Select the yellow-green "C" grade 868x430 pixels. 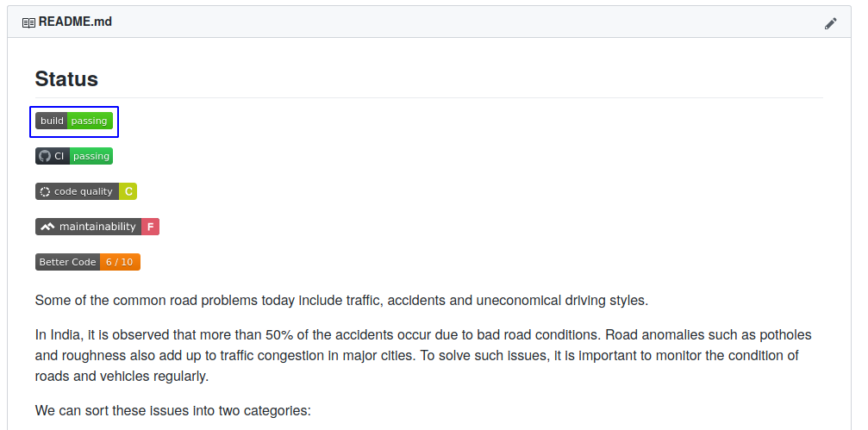point(128,191)
